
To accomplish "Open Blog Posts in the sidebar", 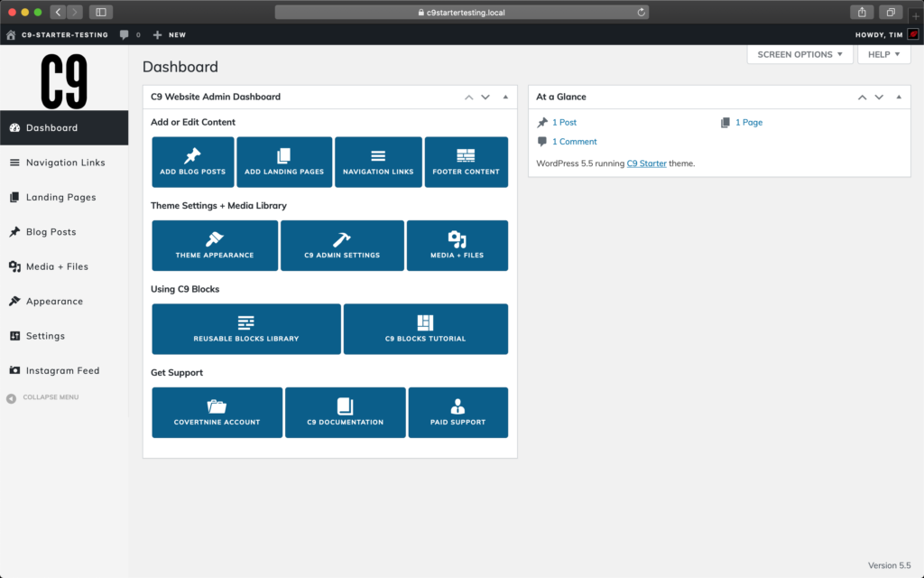I will click(64, 232).
